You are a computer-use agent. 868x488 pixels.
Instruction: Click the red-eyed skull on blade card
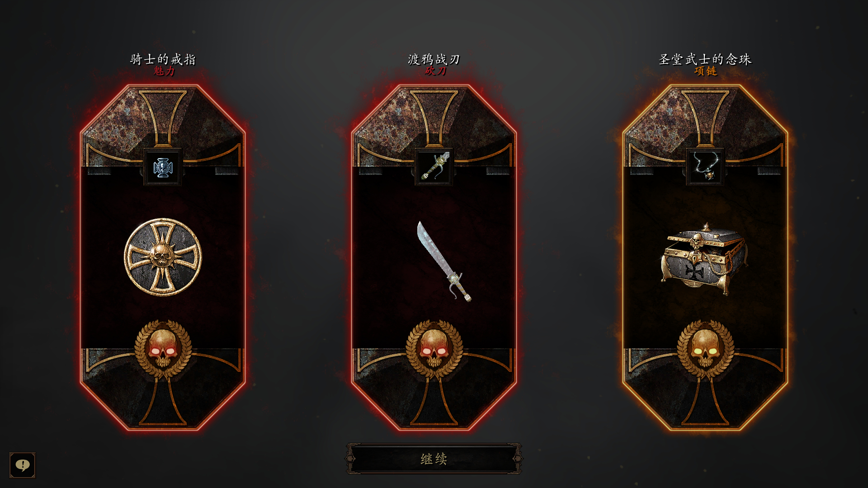pos(434,349)
